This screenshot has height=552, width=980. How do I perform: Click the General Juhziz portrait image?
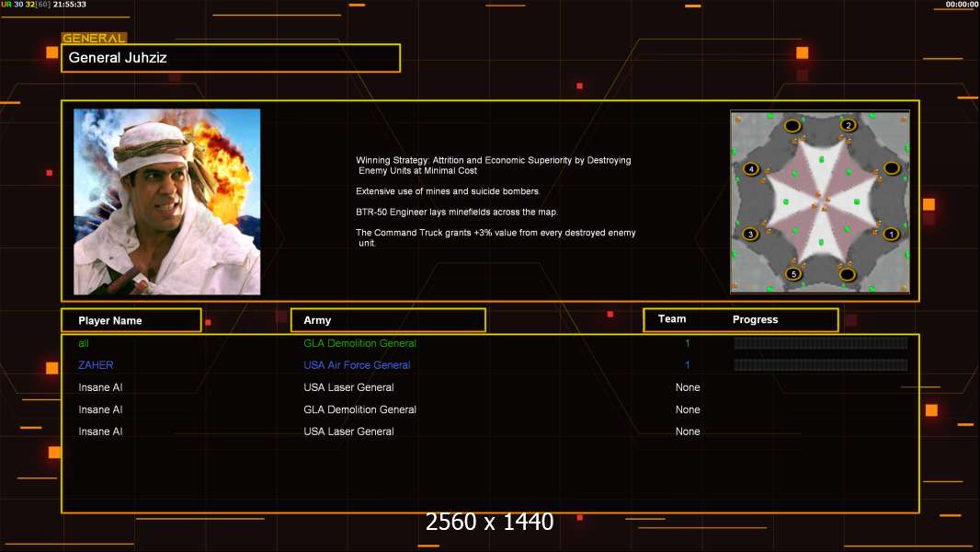click(x=166, y=201)
